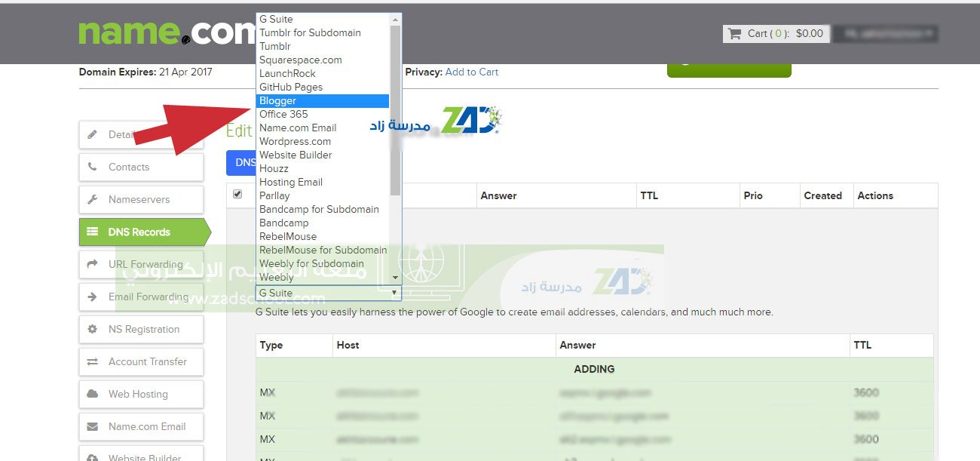This screenshot has width=980, height=461.
Task: Choose G Suite option at top of list
Action: (323, 19)
